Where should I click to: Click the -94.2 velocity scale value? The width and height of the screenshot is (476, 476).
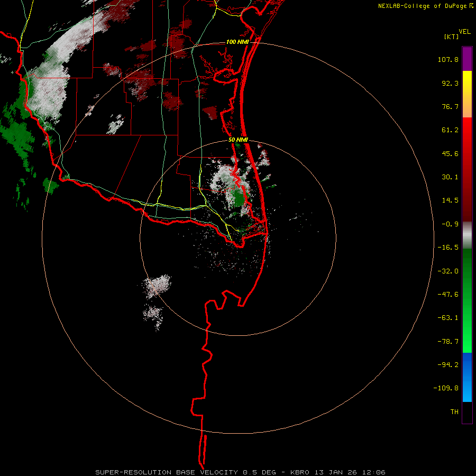448,365
